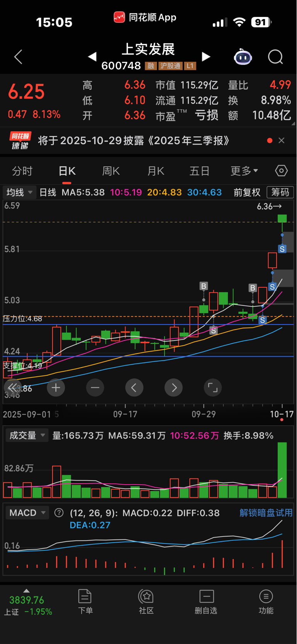This screenshot has width=297, height=644.
Task: Select the 日K tab
Action: tap(67, 171)
